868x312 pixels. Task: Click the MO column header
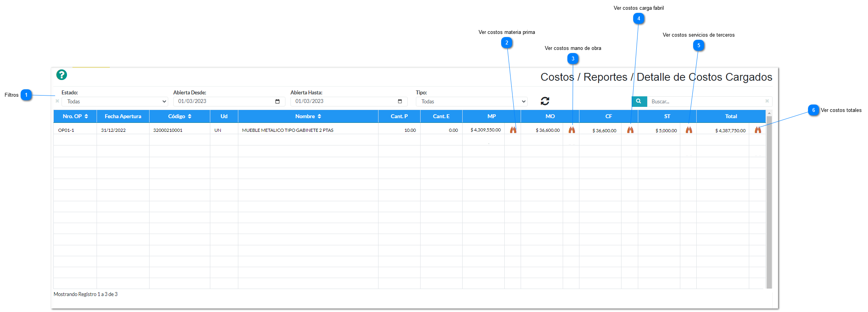[x=550, y=116]
